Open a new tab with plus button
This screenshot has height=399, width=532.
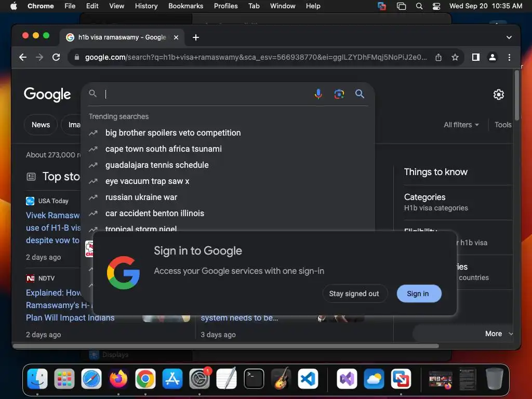[x=196, y=37]
